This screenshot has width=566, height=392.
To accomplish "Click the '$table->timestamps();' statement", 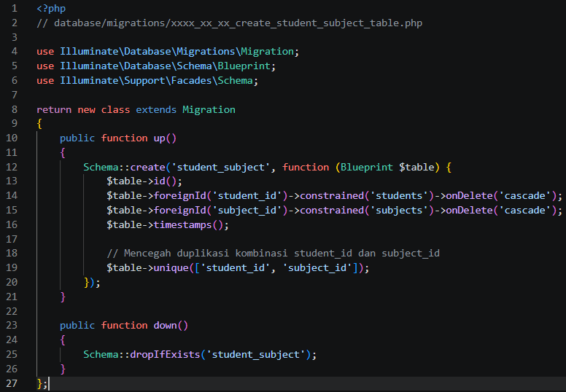I will [168, 225].
